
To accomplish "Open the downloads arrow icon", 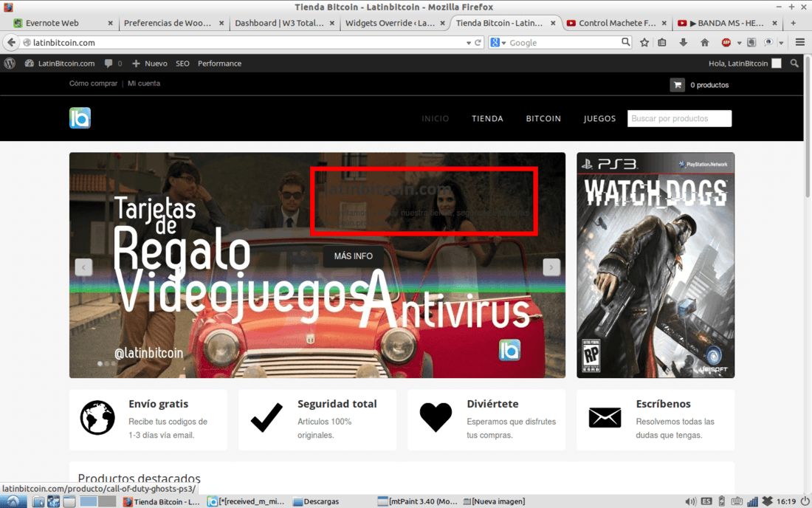I will pyautogui.click(x=683, y=43).
